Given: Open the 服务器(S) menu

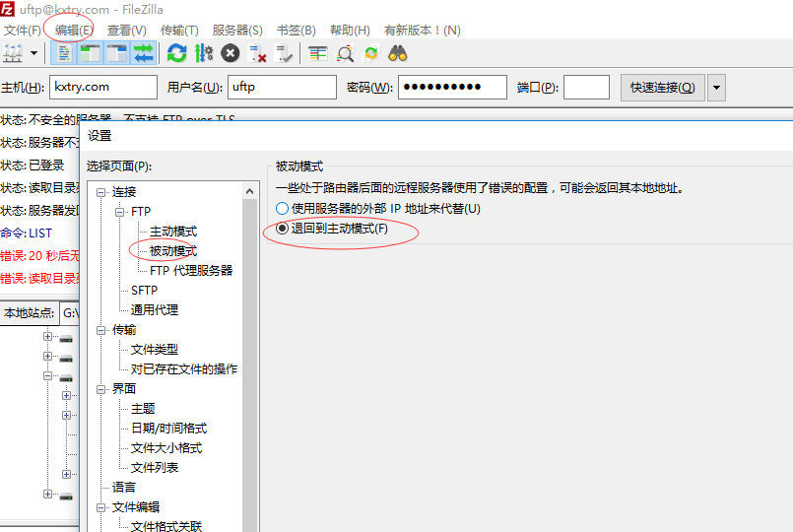Looking at the screenshot, I should [x=237, y=31].
